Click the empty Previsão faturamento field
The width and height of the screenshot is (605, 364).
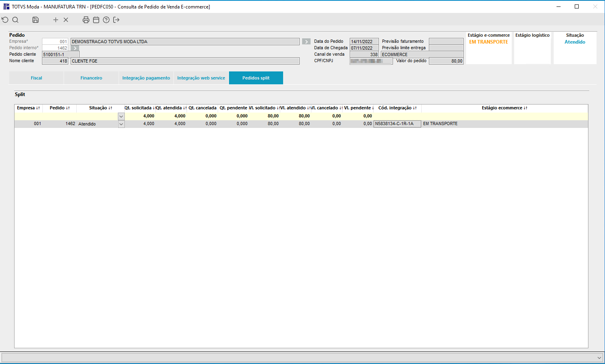(446, 42)
